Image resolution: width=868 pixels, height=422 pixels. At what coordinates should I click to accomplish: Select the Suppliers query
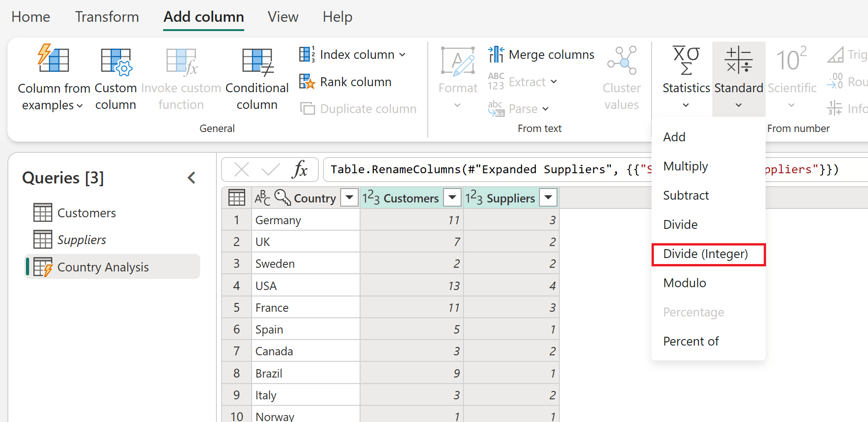tap(82, 239)
